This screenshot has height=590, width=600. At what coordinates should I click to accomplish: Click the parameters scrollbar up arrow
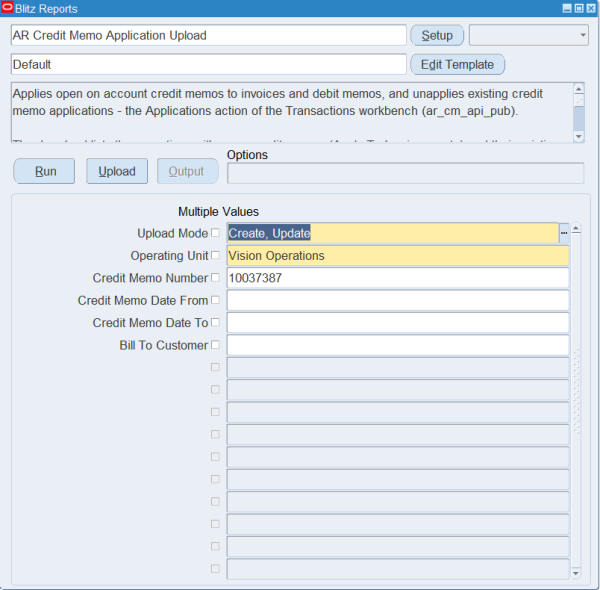(576, 228)
